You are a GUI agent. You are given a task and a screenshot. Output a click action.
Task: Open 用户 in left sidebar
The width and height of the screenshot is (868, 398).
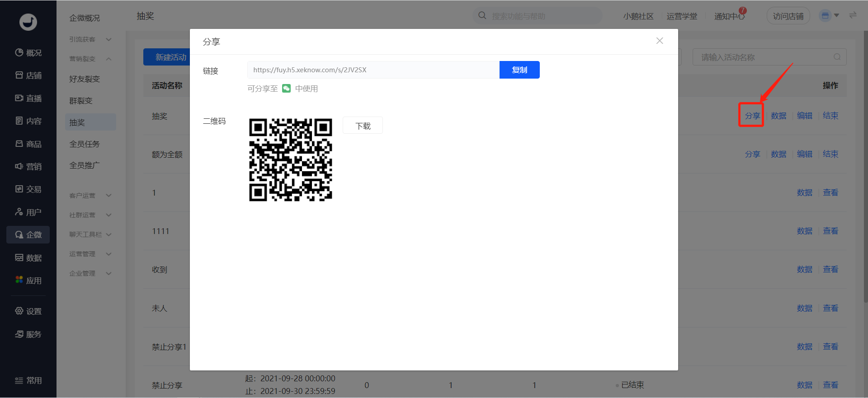(28, 212)
